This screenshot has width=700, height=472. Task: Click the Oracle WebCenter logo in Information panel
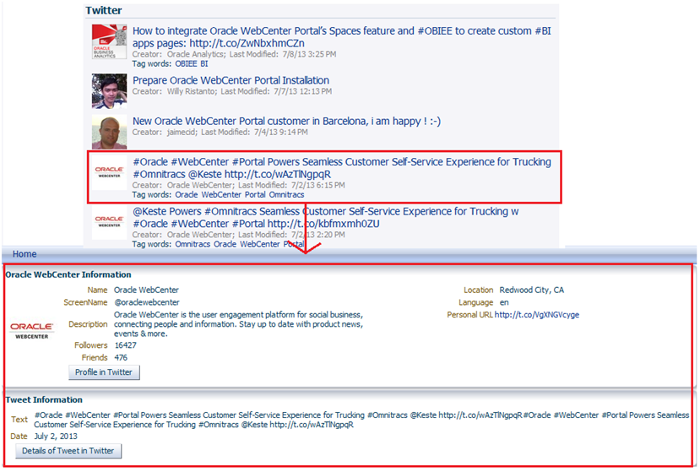(x=32, y=330)
